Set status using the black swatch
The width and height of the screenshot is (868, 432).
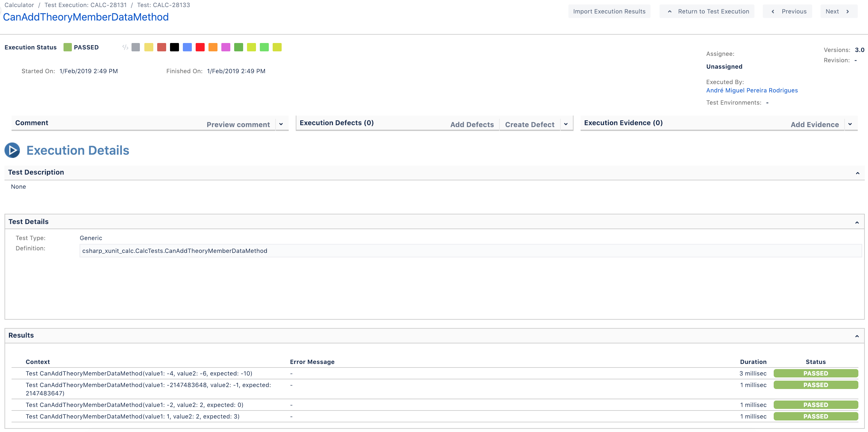click(x=174, y=47)
